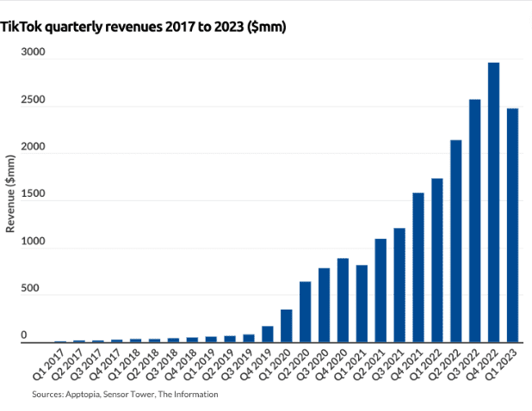Image resolution: width=532 pixels, height=411 pixels.
Task: Select the 500 y-axis label
Action: click(30, 288)
